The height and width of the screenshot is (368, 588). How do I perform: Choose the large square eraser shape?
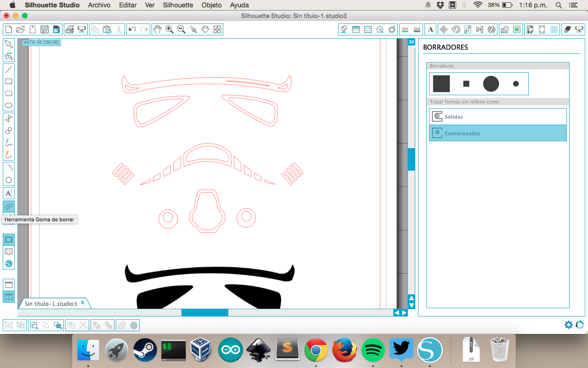(441, 84)
